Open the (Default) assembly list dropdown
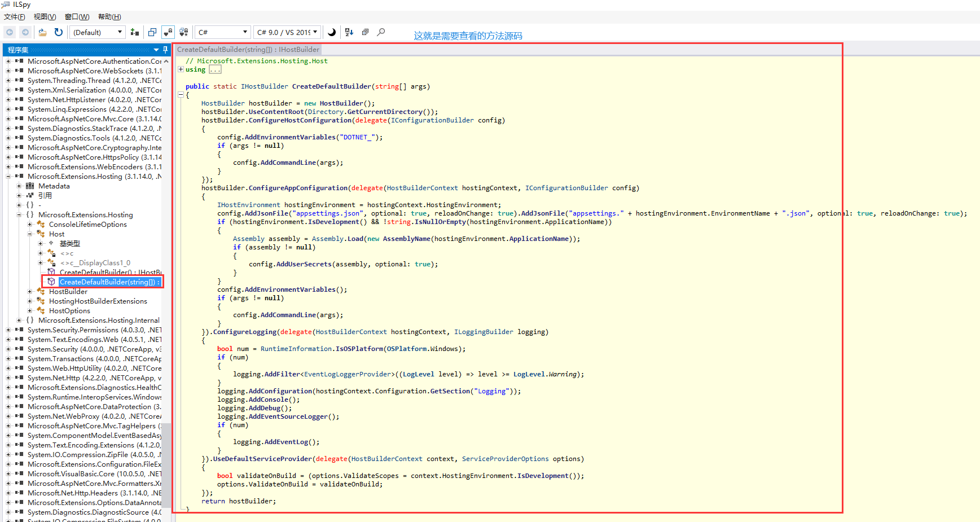 [97, 32]
